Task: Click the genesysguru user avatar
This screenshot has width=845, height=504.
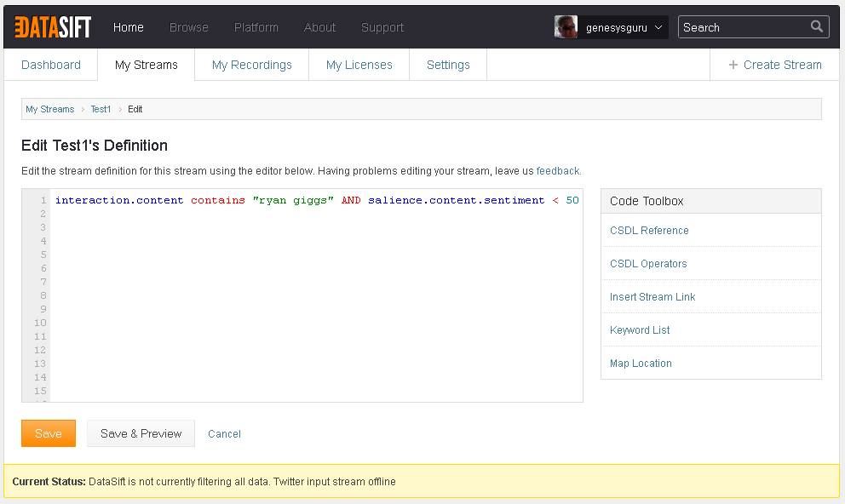Action: [x=566, y=27]
